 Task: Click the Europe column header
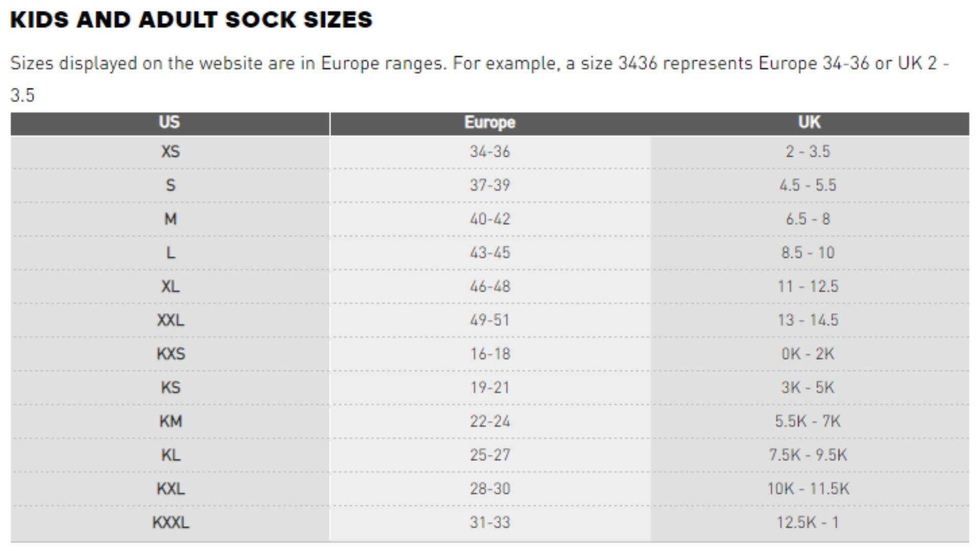[x=489, y=122]
